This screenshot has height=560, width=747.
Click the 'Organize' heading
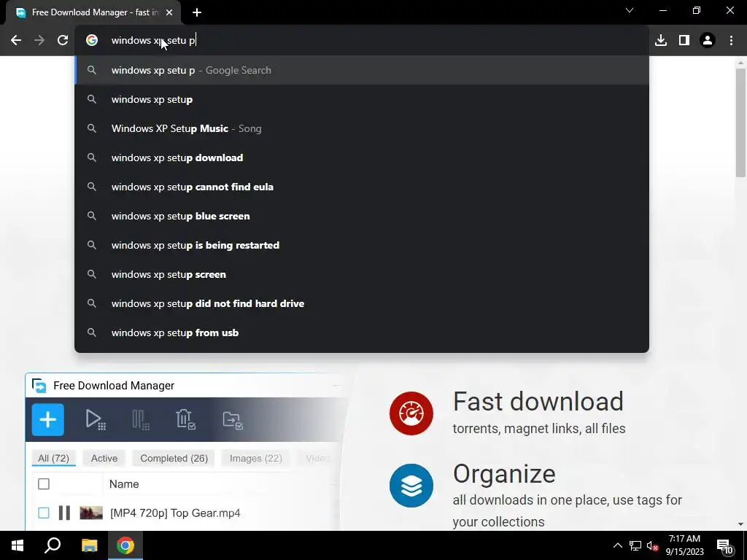(x=504, y=474)
